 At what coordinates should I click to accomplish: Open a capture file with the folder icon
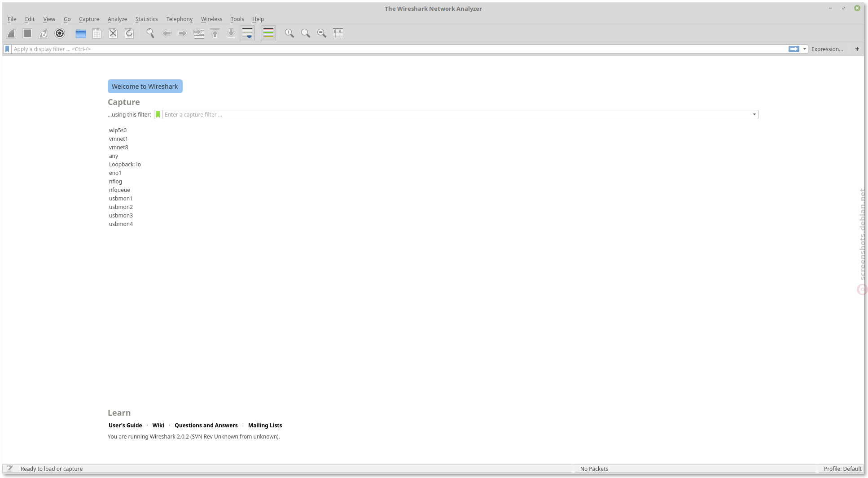pyautogui.click(x=81, y=33)
